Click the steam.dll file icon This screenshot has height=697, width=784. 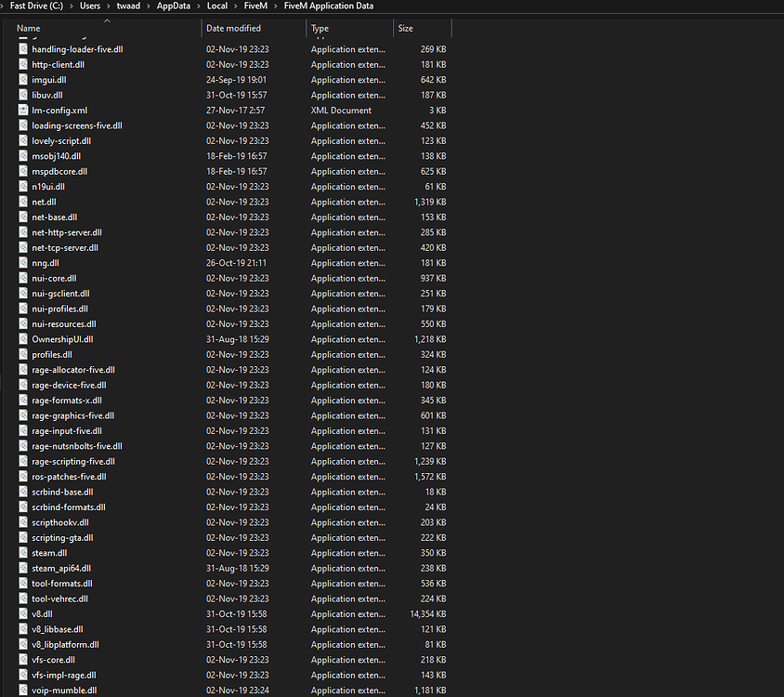(x=22, y=552)
